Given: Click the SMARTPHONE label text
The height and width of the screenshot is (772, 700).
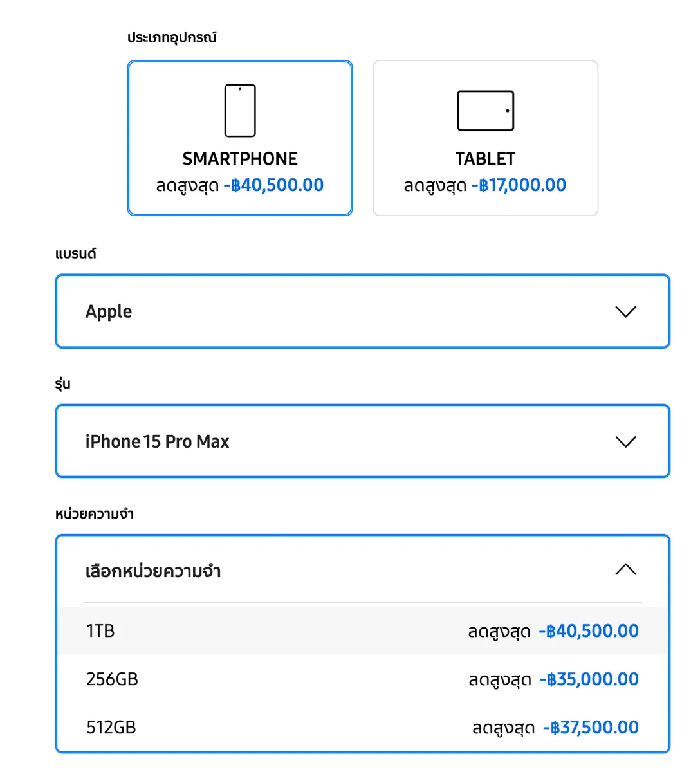Looking at the screenshot, I should [x=240, y=159].
